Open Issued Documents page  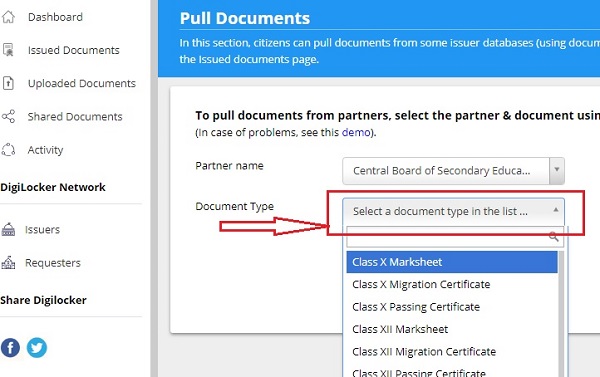(73, 50)
